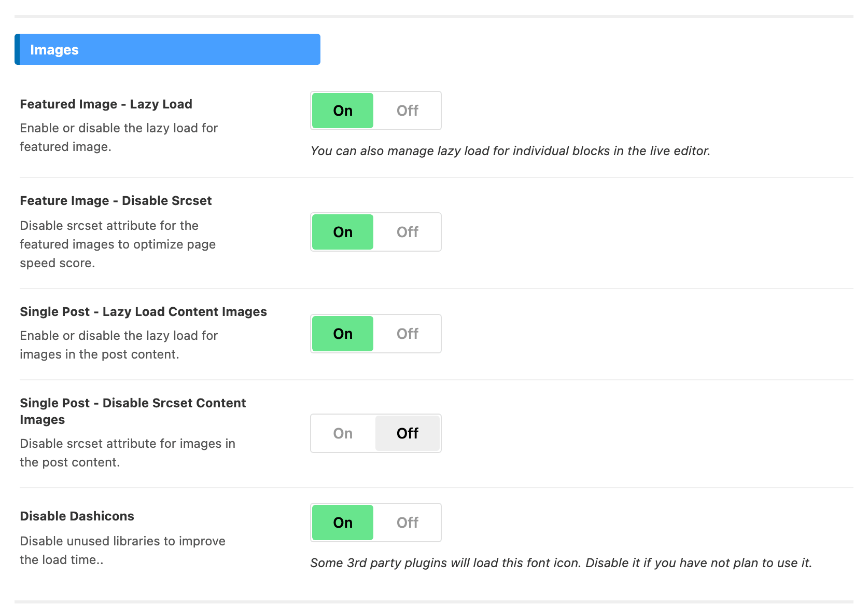Click 'Disable srcset attribute for images in the post content' text
Image resolution: width=868 pixels, height=604 pixels.
point(128,453)
